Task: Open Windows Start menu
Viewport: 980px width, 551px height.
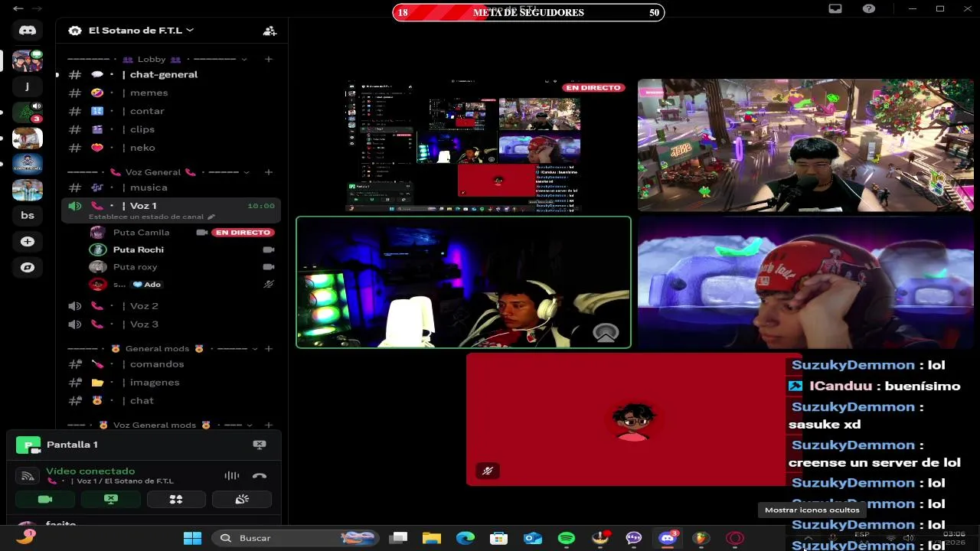Action: 192,538
